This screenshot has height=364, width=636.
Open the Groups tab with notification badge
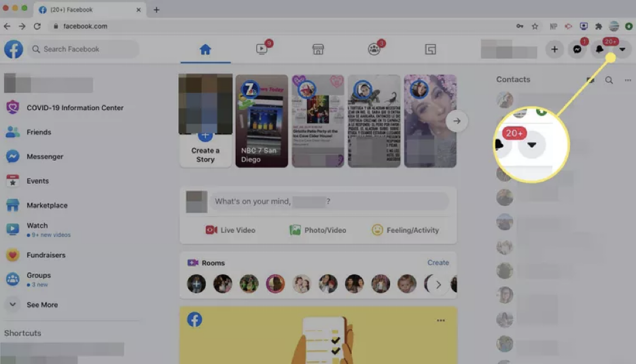click(374, 50)
